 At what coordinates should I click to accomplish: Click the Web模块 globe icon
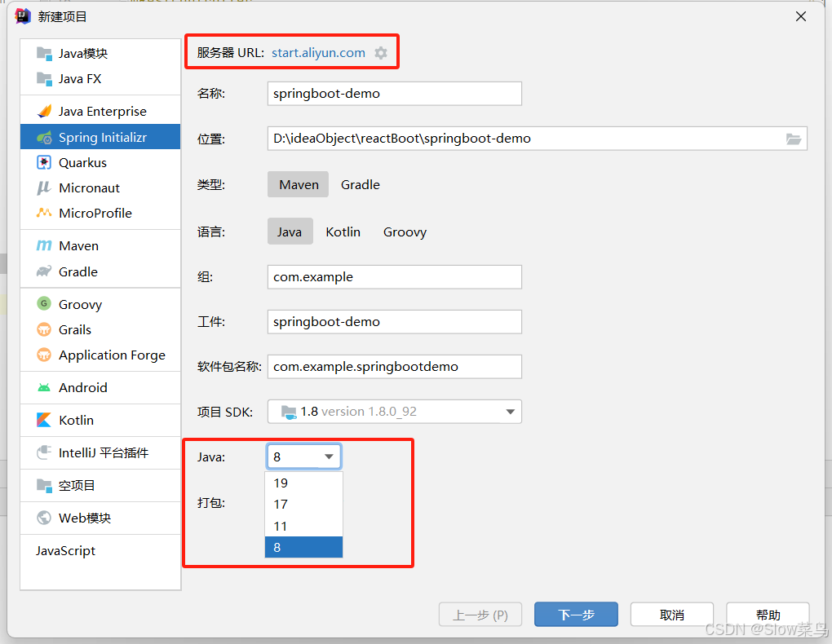[44, 518]
